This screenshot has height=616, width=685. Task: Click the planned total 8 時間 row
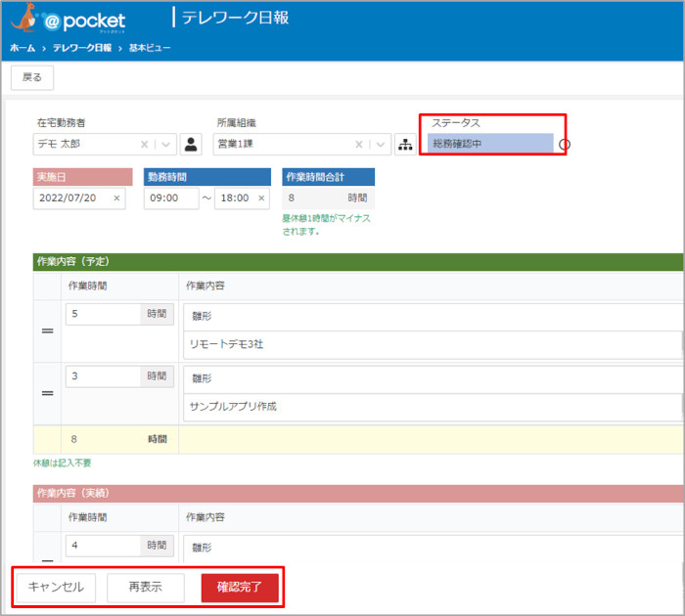[358, 440]
